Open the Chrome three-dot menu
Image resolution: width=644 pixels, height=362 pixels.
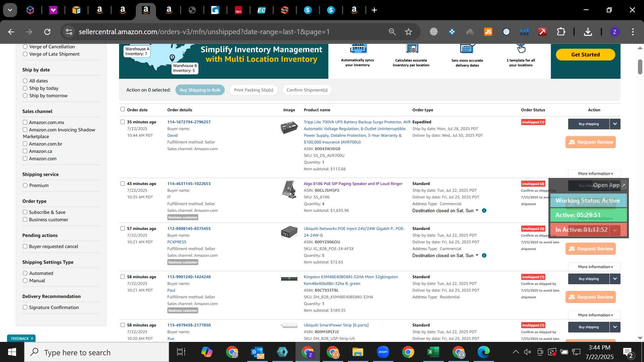point(633,32)
